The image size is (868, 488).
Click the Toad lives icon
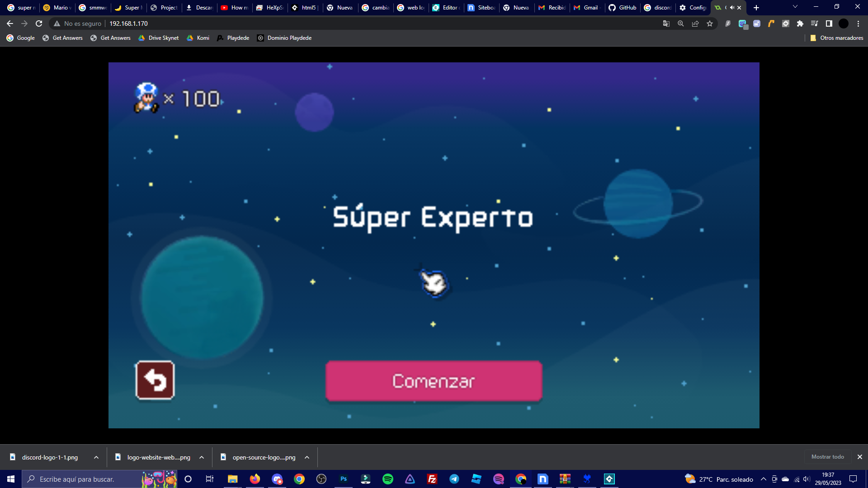pyautogui.click(x=146, y=98)
